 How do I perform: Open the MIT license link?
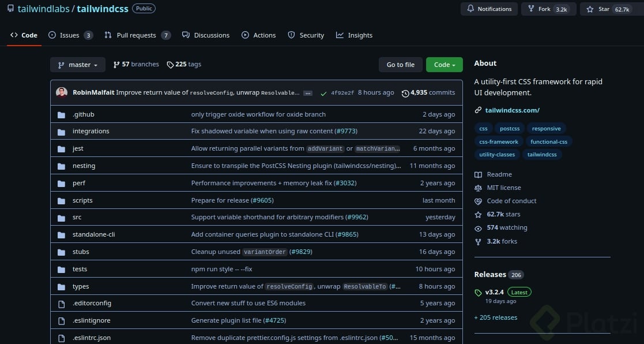pos(498,188)
